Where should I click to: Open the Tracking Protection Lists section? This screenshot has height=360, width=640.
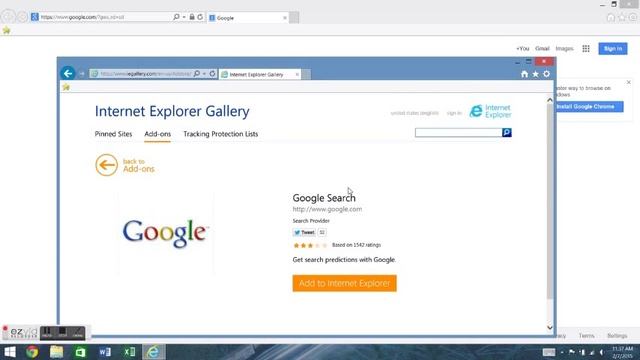(221, 134)
